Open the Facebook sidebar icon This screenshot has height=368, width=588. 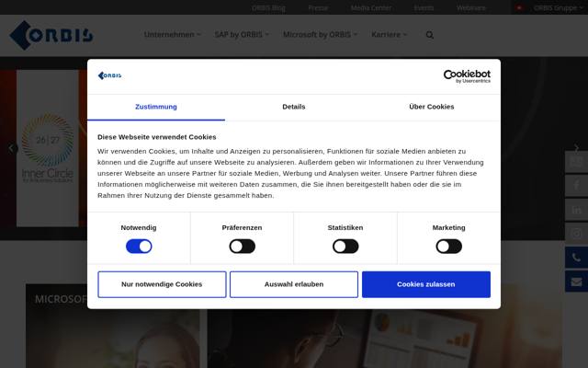point(576,185)
